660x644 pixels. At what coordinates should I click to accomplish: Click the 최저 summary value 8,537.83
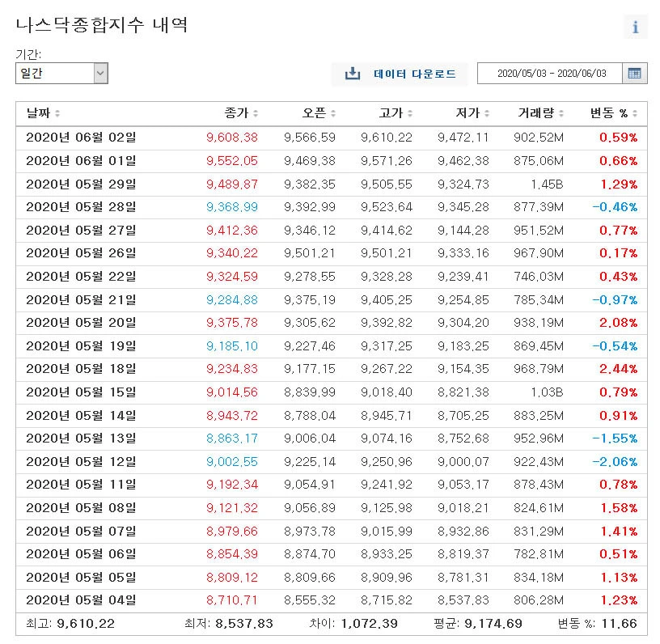(x=244, y=624)
